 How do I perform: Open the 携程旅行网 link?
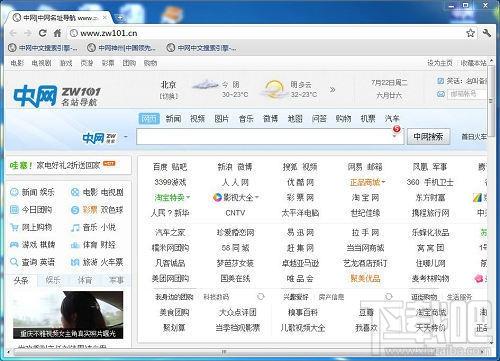(x=430, y=213)
